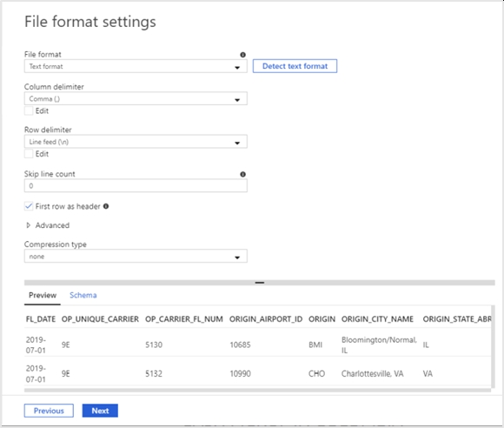This screenshot has height=428, width=504.
Task: Click the Next button
Action: (x=100, y=411)
